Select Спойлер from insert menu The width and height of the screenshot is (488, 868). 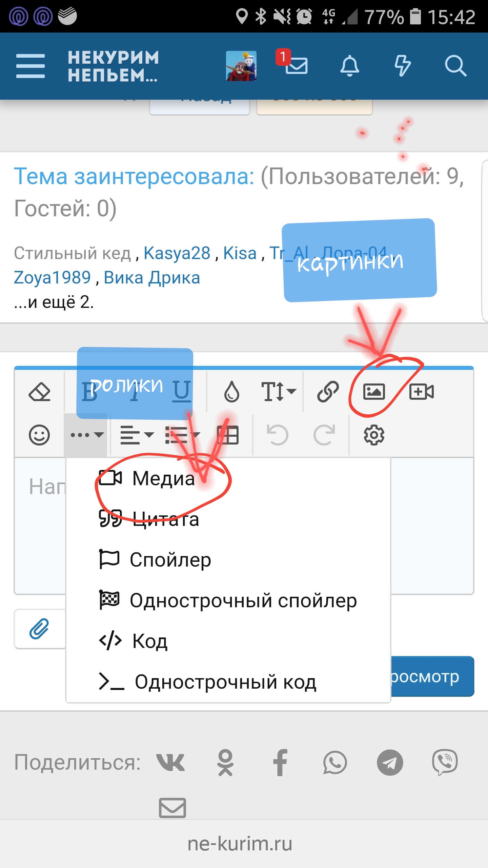[x=228, y=559]
